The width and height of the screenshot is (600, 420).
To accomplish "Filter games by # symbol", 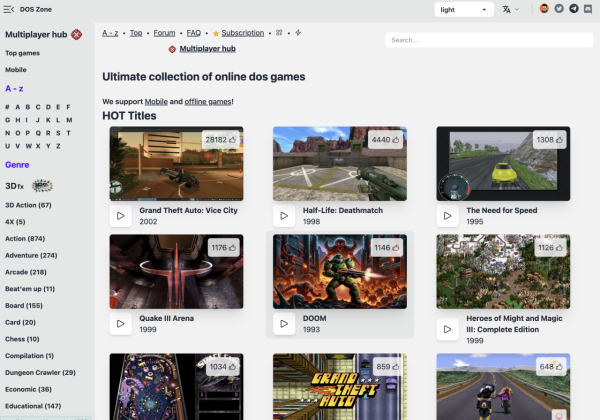I will click(x=7, y=107).
